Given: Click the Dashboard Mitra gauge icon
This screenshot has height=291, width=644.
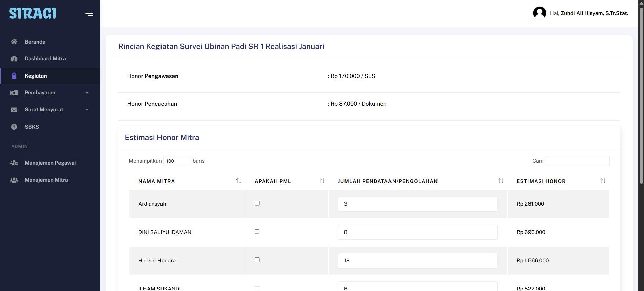Looking at the screenshot, I should 14,59.
